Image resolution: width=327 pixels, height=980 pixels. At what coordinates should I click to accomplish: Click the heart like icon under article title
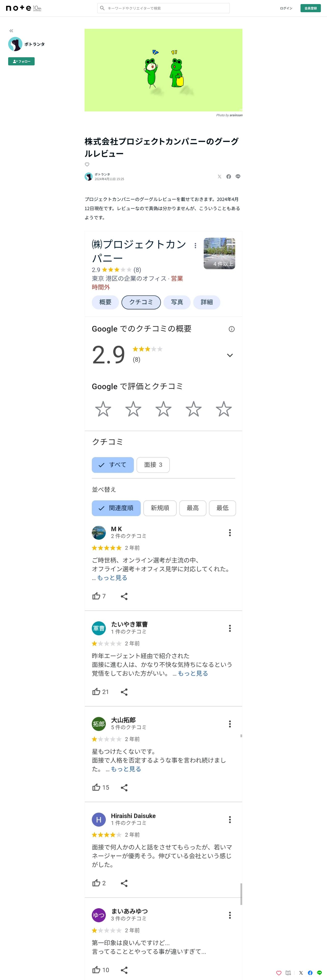(87, 164)
